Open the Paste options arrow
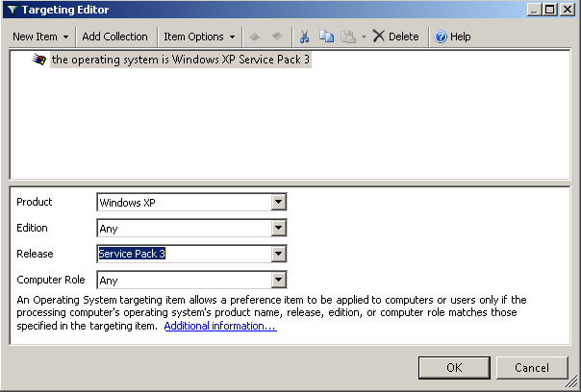 [364, 37]
